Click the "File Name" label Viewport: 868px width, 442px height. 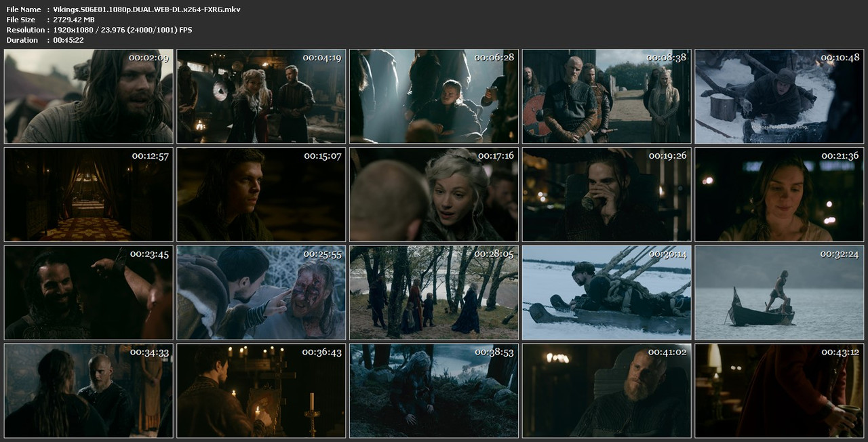pyautogui.click(x=24, y=9)
